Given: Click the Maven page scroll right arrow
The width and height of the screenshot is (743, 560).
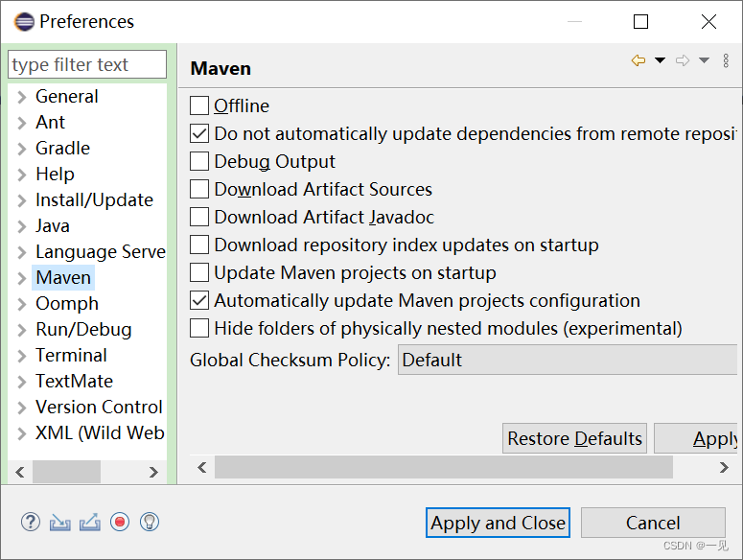Looking at the screenshot, I should pos(724,468).
